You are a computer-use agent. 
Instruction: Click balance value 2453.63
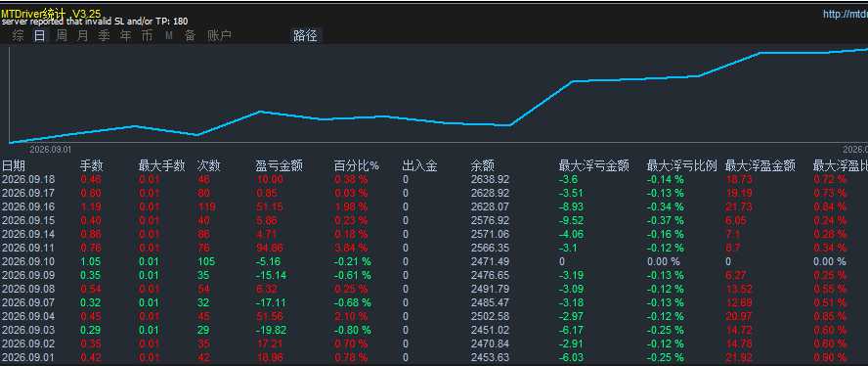click(x=490, y=357)
